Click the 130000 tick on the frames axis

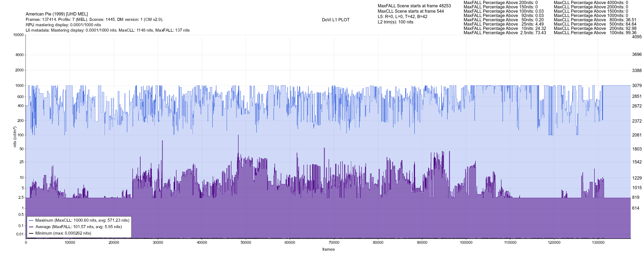click(598, 243)
